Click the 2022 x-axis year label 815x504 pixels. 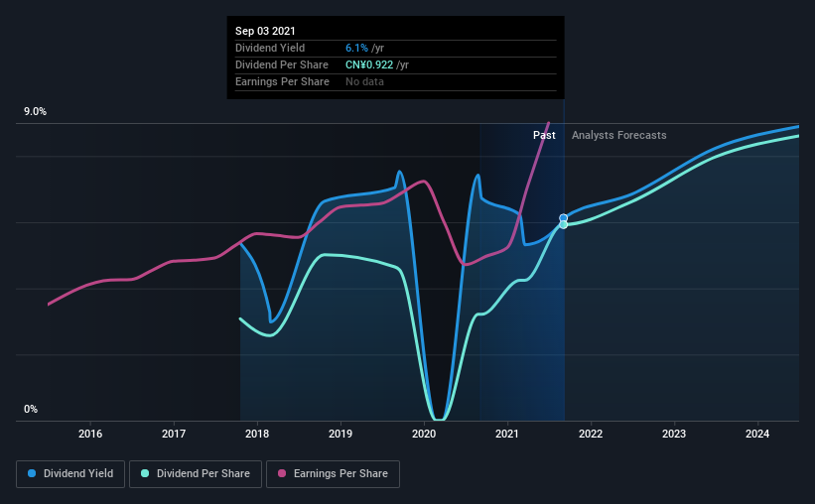pyautogui.click(x=591, y=434)
